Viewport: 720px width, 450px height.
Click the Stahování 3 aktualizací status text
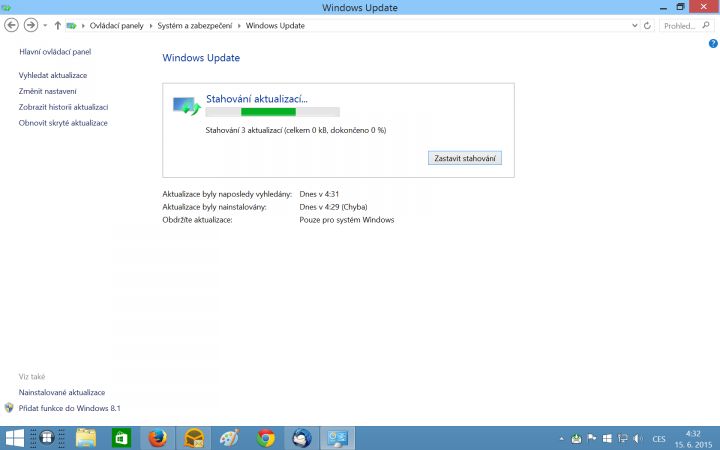(296, 130)
